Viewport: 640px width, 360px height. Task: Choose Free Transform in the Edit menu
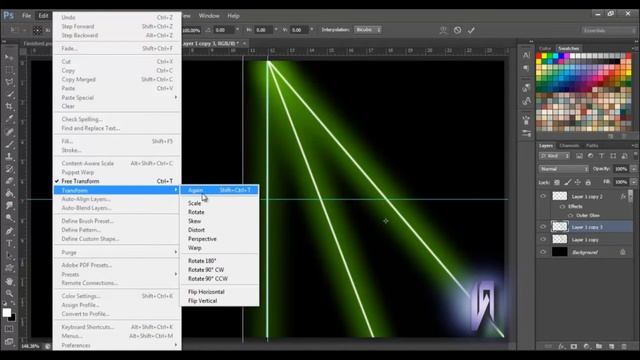pos(117,181)
